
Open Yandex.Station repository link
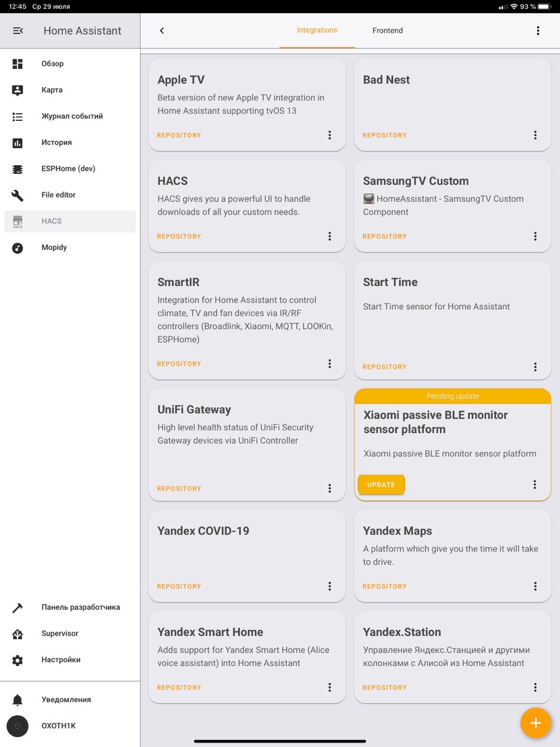(x=384, y=687)
